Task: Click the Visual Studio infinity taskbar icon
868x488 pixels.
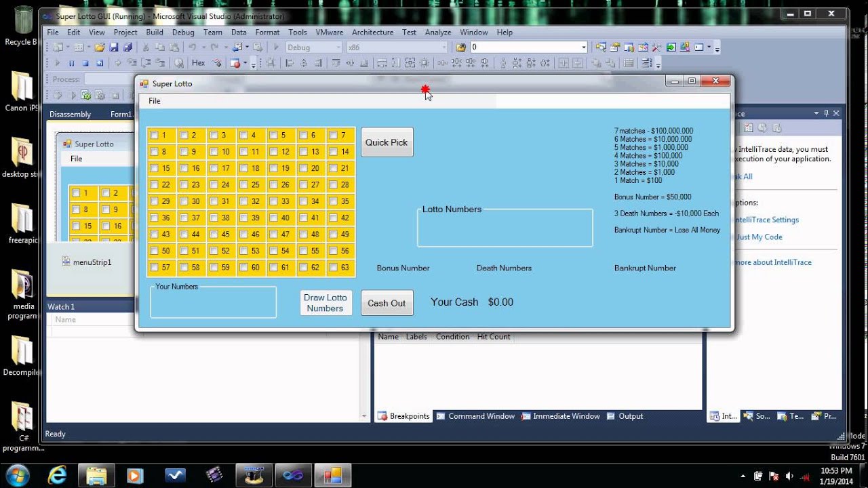Action: pos(293,474)
